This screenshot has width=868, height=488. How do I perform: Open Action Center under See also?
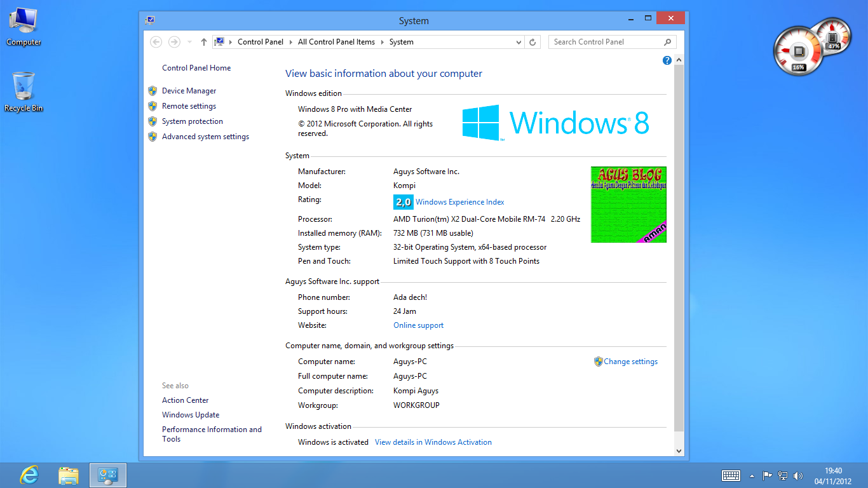(x=185, y=400)
